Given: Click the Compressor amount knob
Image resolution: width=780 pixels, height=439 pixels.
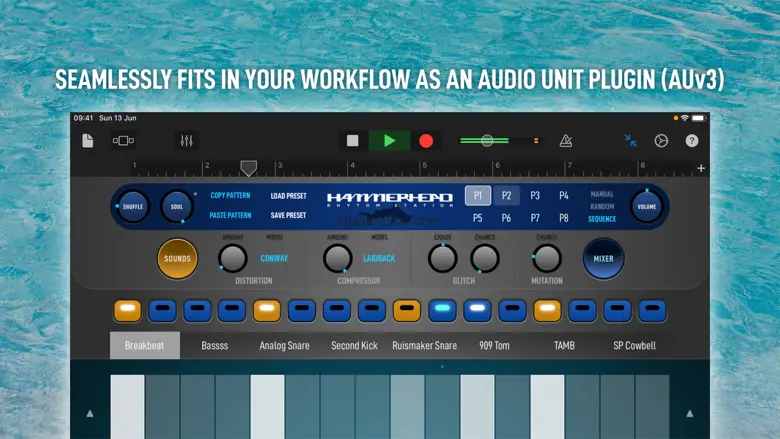Looking at the screenshot, I should (337, 258).
